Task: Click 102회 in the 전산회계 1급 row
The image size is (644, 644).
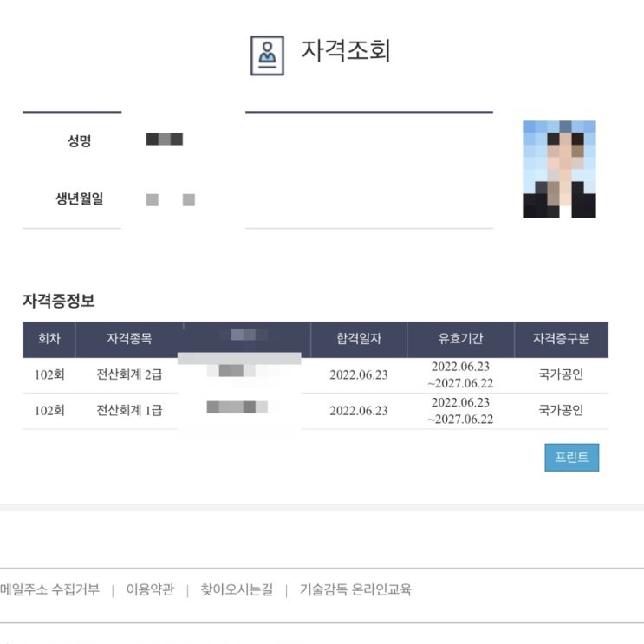Action: tap(49, 410)
